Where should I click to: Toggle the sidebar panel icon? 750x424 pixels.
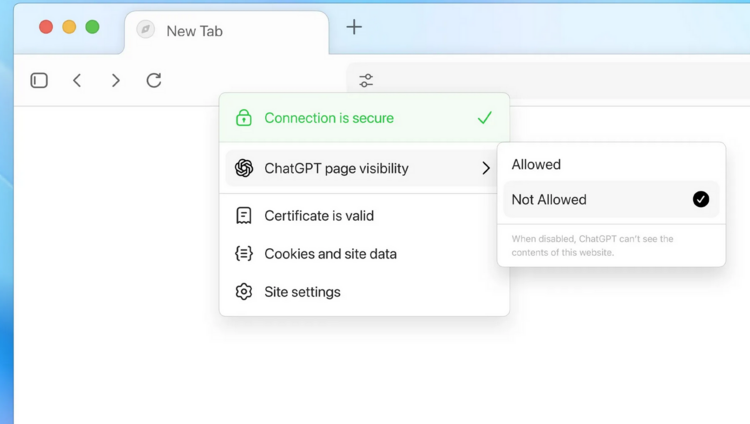[x=39, y=80]
